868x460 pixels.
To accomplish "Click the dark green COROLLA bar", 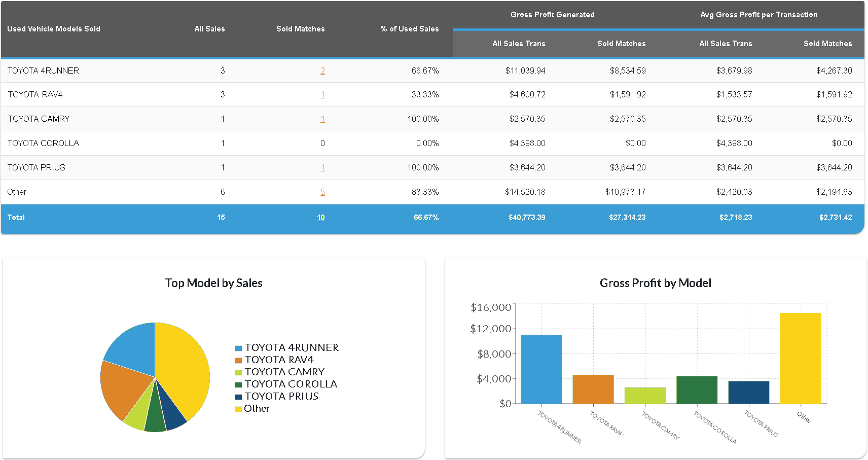I will (x=697, y=390).
